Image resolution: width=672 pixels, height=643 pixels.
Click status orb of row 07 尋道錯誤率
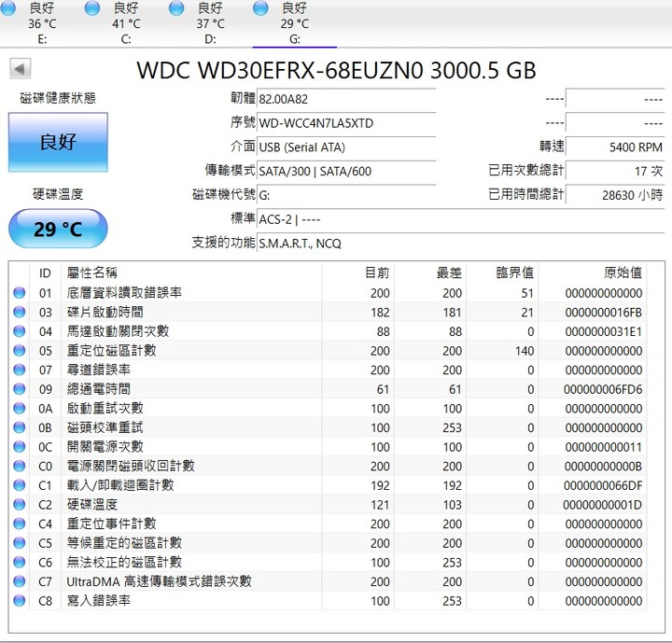(20, 370)
